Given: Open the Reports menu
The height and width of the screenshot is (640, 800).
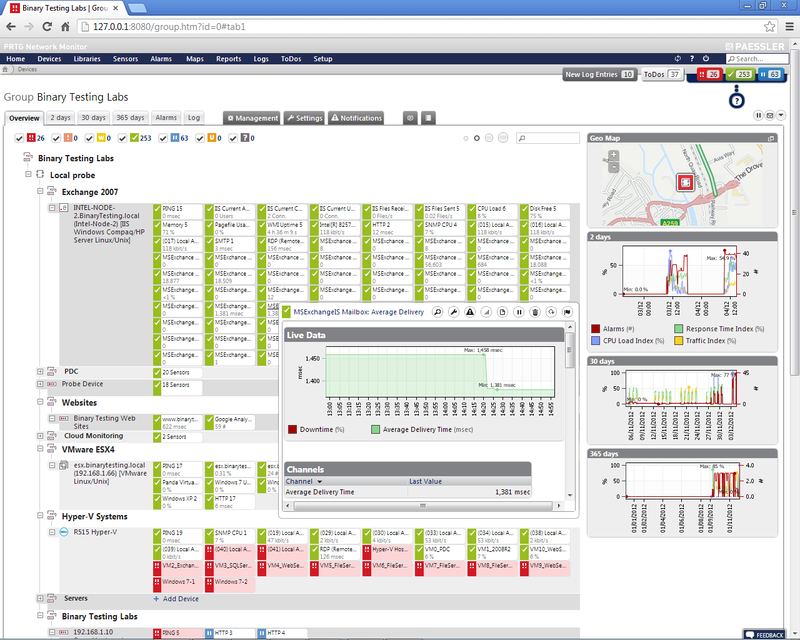Looking at the screenshot, I should click(x=229, y=59).
